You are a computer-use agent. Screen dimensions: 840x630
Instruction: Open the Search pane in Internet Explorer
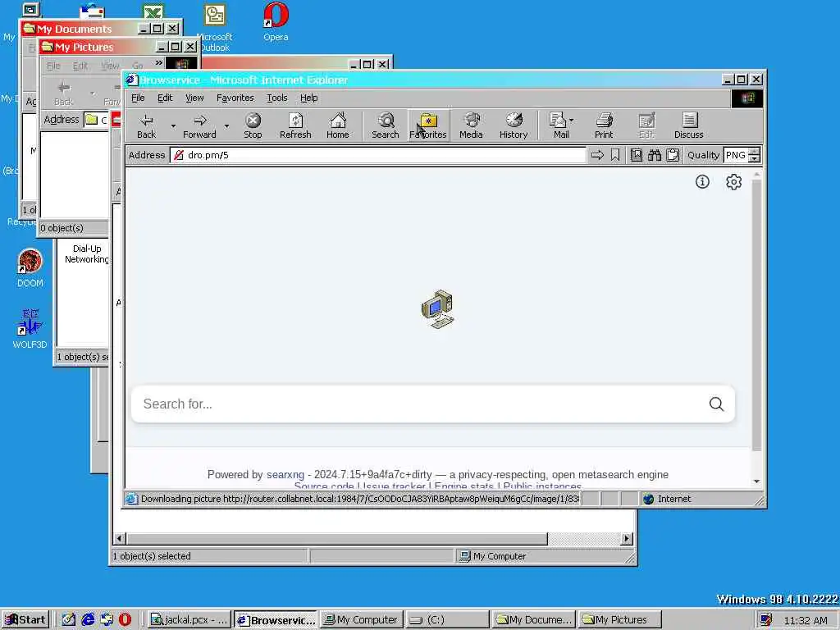click(x=386, y=126)
